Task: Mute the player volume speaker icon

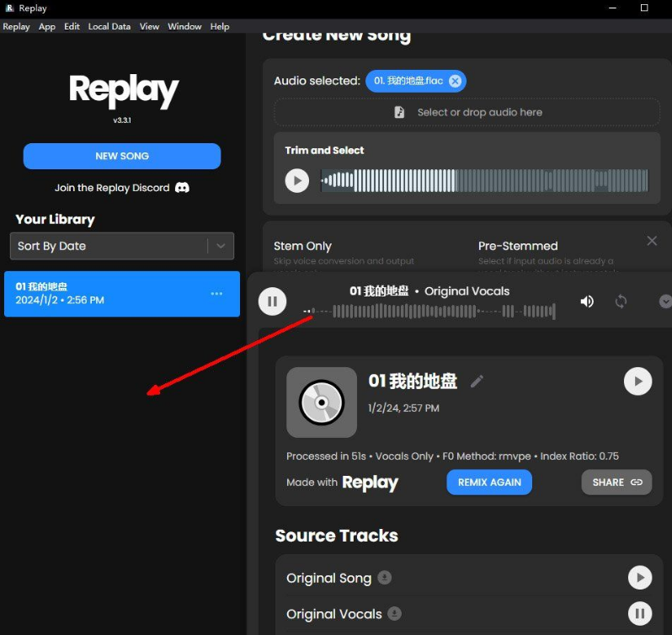Action: click(587, 301)
